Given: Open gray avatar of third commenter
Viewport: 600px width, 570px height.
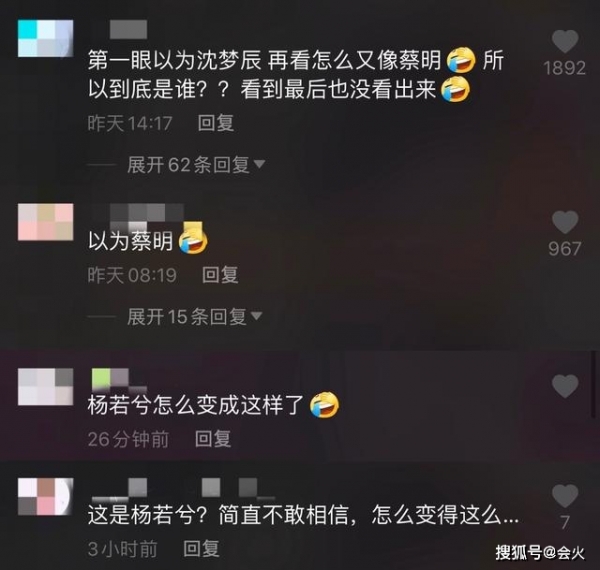Looking at the screenshot, I should click(x=46, y=387).
